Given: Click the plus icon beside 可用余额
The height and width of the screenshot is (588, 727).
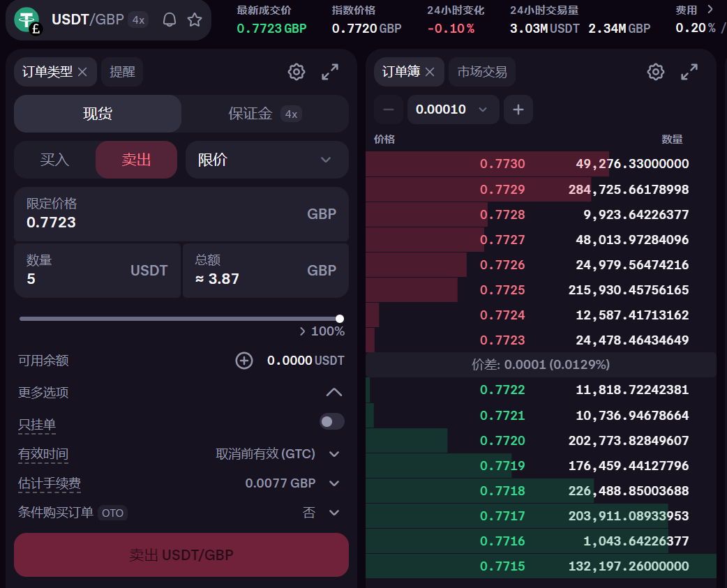Looking at the screenshot, I should point(243,361).
